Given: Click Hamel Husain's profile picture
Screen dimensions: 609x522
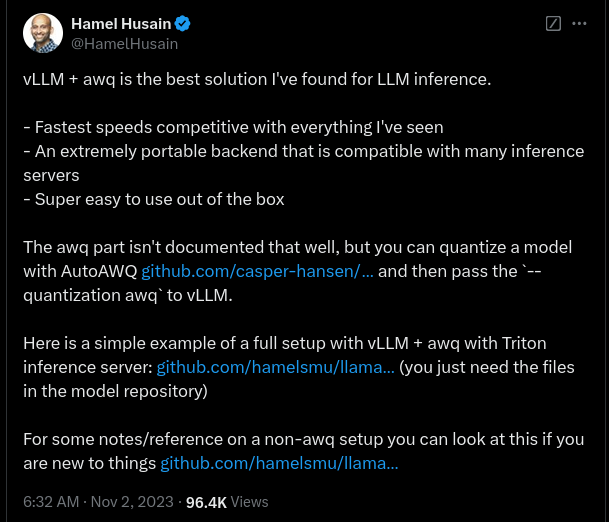Looking at the screenshot, I should point(43,33).
